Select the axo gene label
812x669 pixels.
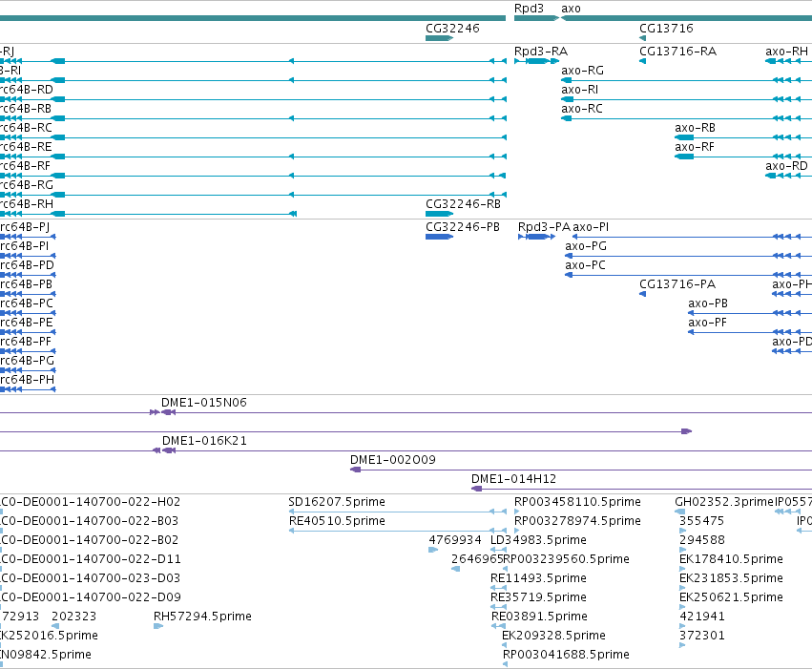pyautogui.click(x=571, y=9)
